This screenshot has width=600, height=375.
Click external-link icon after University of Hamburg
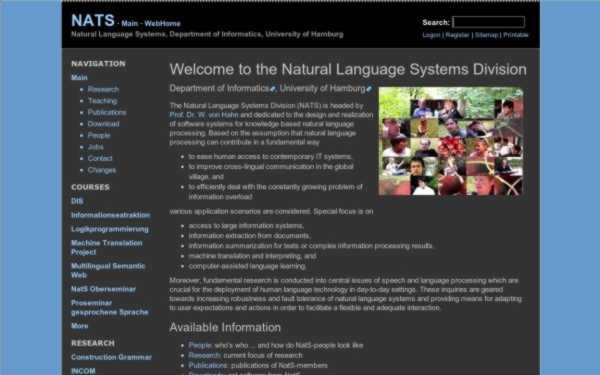[x=369, y=89]
